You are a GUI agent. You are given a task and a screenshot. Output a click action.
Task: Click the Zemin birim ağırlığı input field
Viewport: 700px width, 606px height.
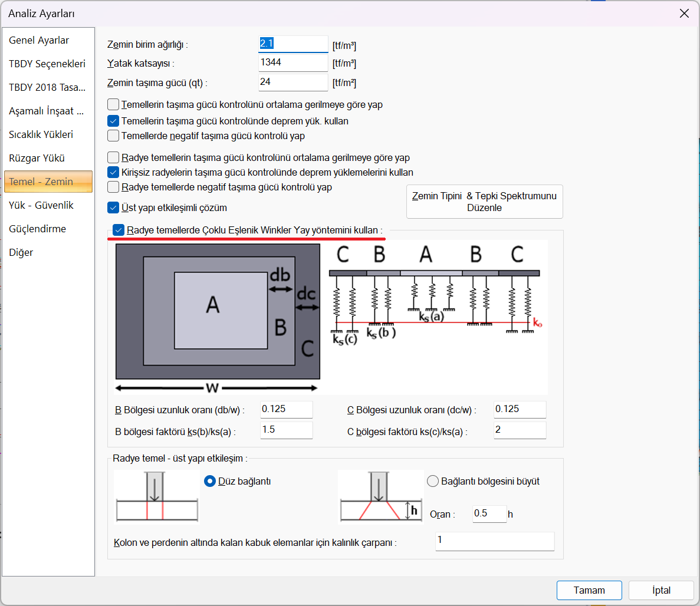tap(293, 44)
